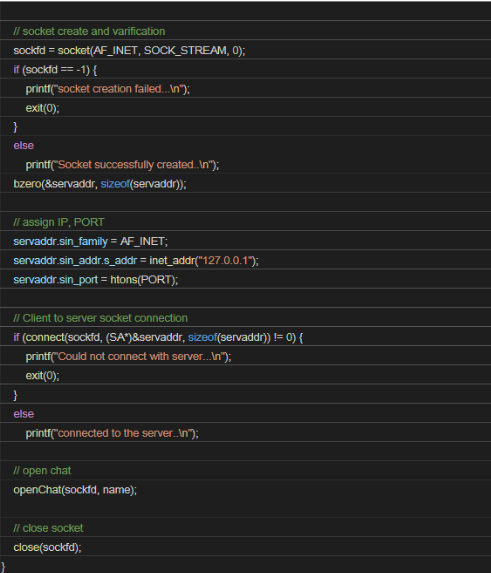This screenshot has width=491, height=573.
Task: Click htons(PORT) on sin_port line
Action: (x=143, y=280)
